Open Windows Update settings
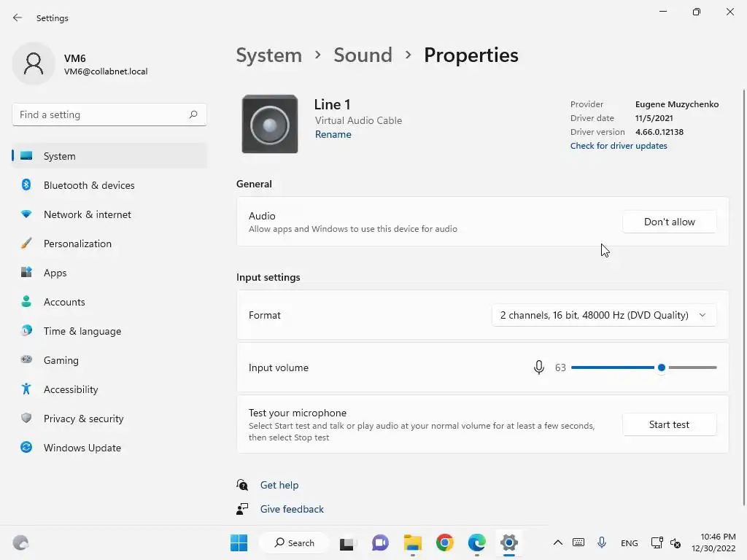The height and width of the screenshot is (560, 747). [82, 448]
